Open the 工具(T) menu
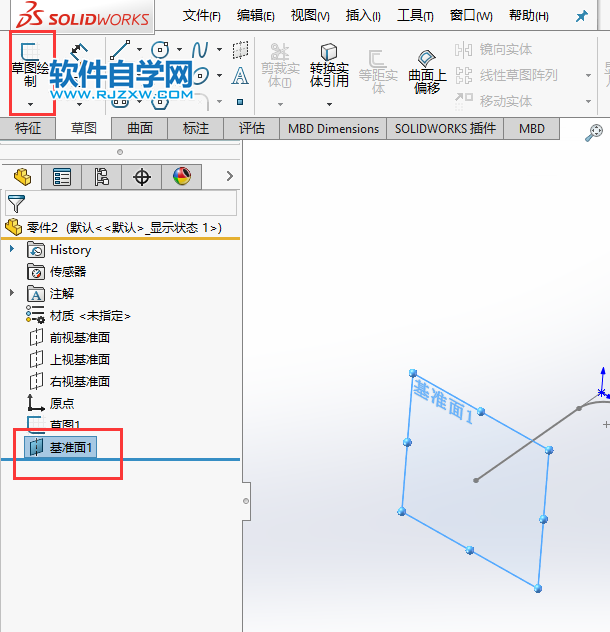This screenshot has width=610, height=632. pyautogui.click(x=415, y=16)
